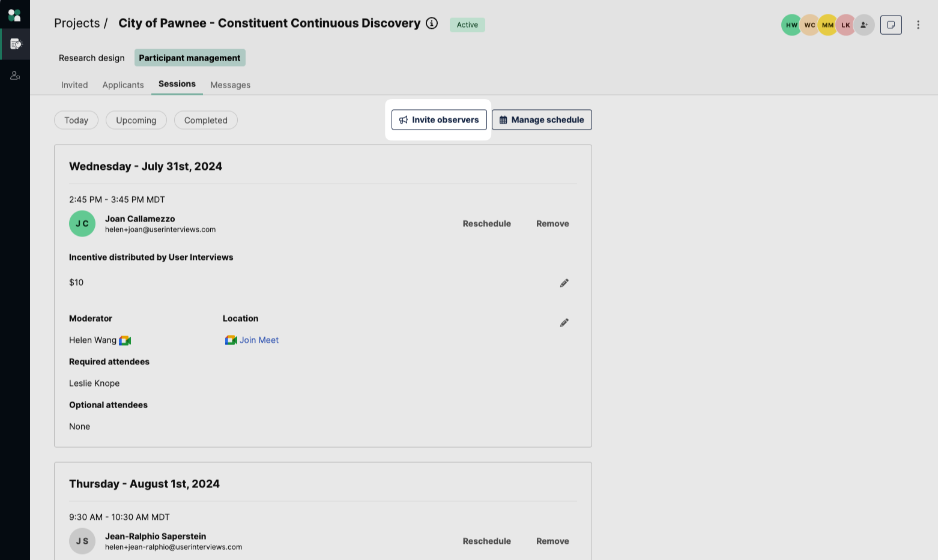Click Incentive distributed by User Interviews text

point(151,257)
